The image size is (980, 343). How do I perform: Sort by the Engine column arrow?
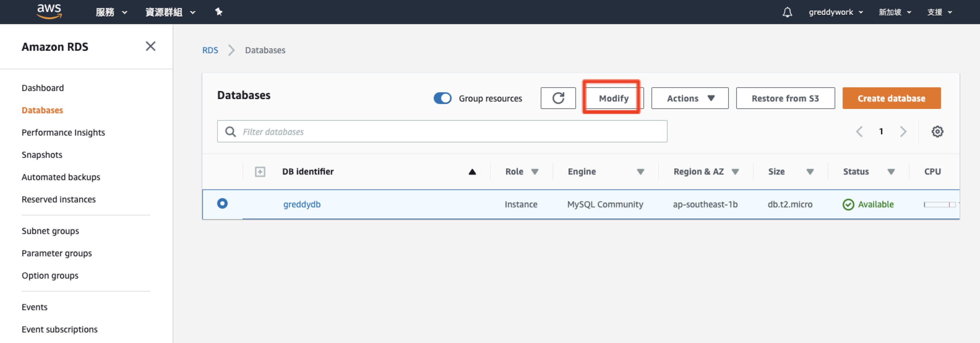pos(641,172)
